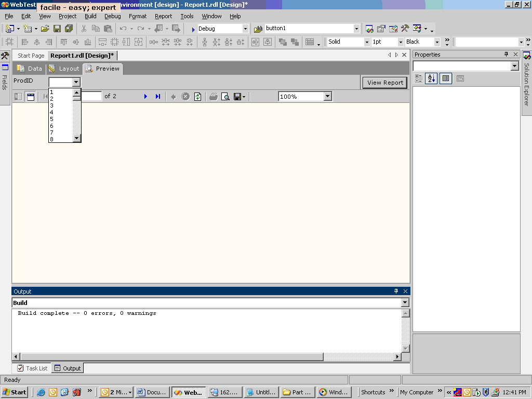Open the Part... folder taskbar button

(297, 392)
